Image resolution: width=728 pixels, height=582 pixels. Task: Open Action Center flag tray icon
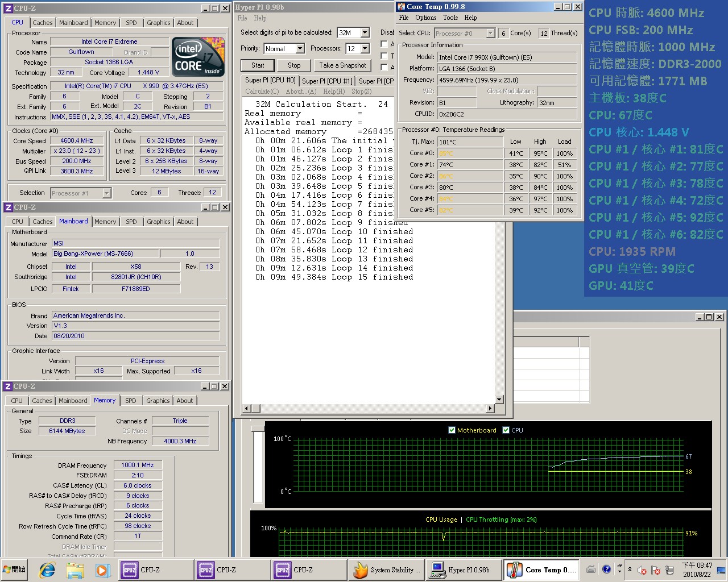[x=655, y=570]
